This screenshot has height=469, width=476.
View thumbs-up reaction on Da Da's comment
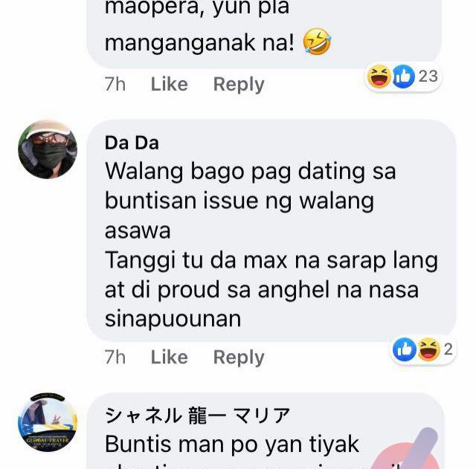click(404, 349)
